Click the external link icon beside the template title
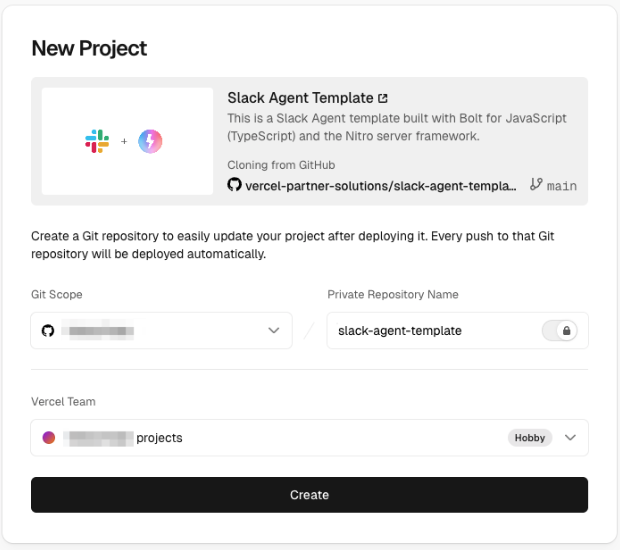 pos(383,98)
